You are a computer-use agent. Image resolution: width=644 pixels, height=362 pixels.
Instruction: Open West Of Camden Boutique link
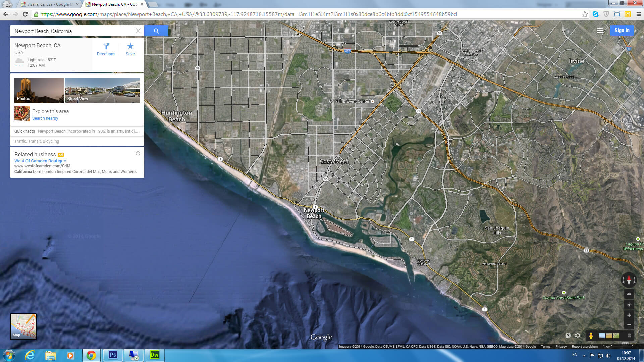coord(40,161)
